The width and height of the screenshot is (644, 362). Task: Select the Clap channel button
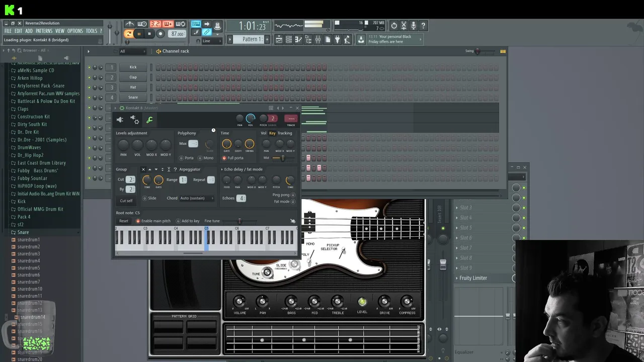[133, 77]
